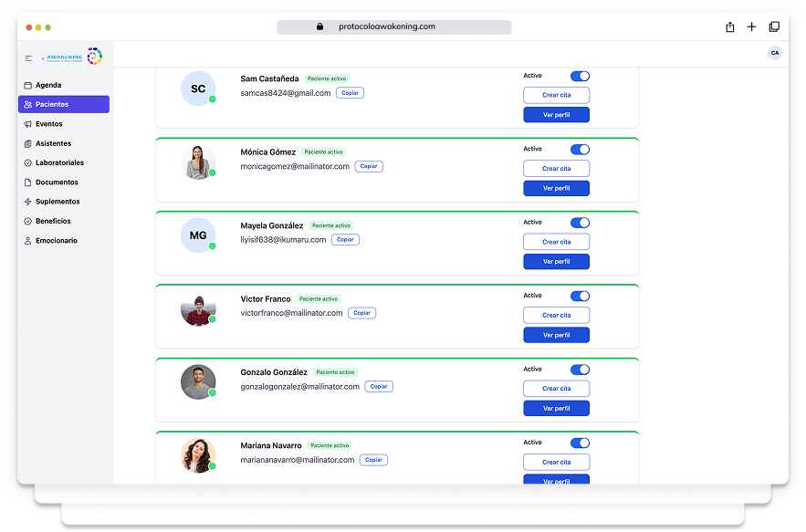Click Ver perfil for Gonzalo González
This screenshot has height=532, width=806.
(x=556, y=408)
